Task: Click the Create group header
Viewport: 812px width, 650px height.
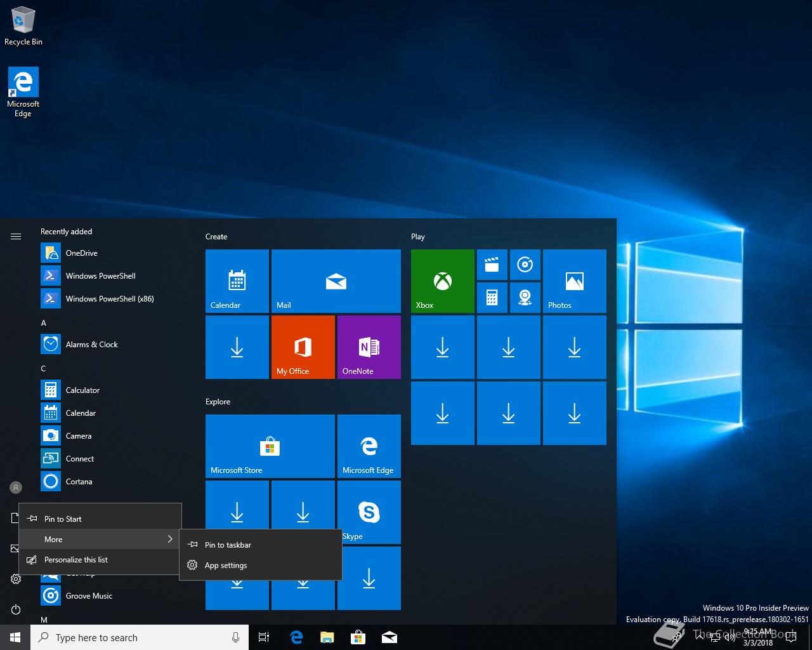Action: pos(216,237)
